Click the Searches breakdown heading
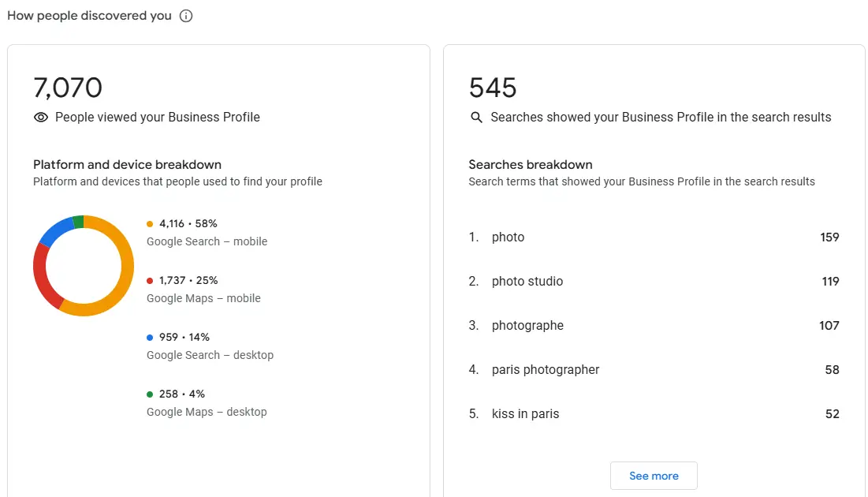Screen dimensions: 868x497 click(530, 164)
